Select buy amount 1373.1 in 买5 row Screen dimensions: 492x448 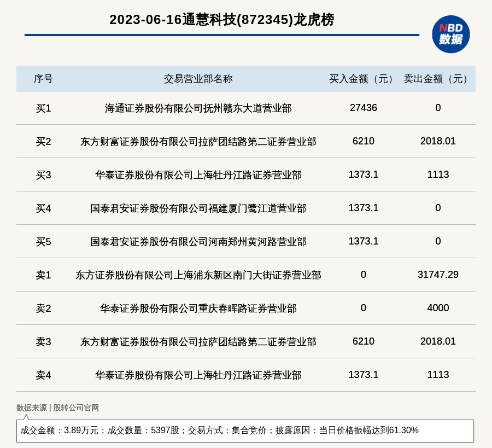[x=364, y=241]
